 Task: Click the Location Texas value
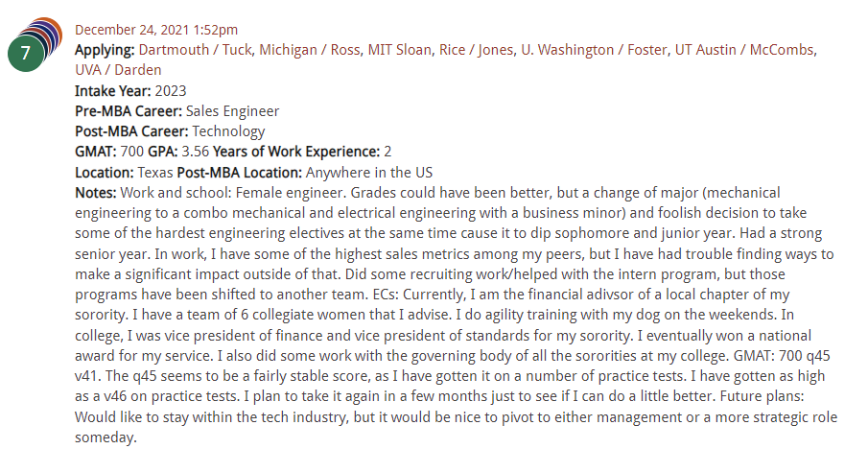(155, 173)
